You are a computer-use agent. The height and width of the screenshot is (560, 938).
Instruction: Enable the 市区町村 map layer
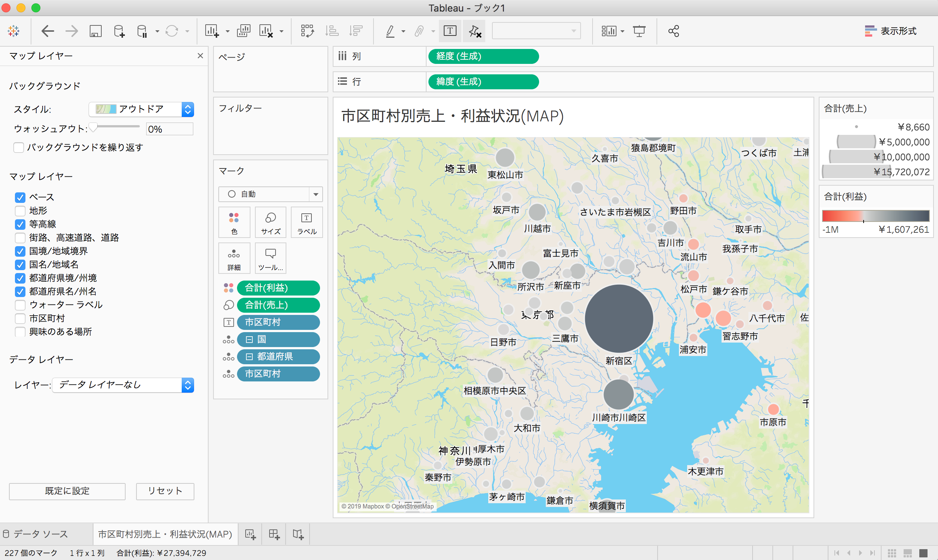coord(20,318)
